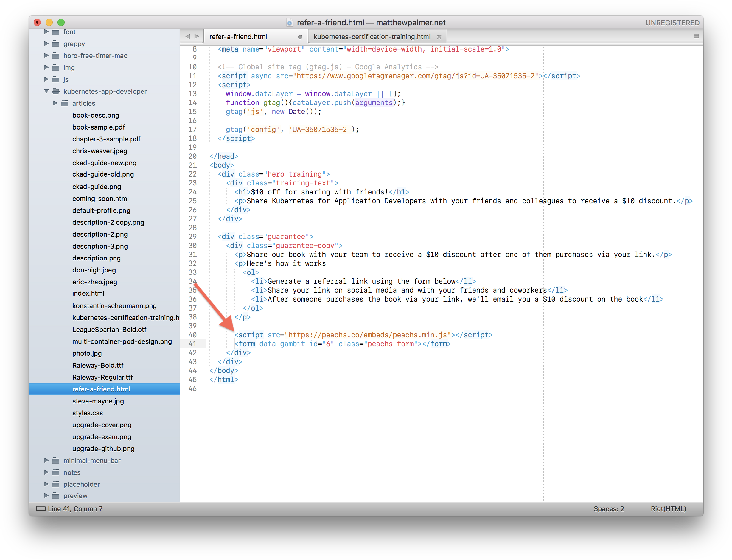Collapse the kubernetes-app-developer folder
The width and height of the screenshot is (732, 560).
[x=46, y=91]
